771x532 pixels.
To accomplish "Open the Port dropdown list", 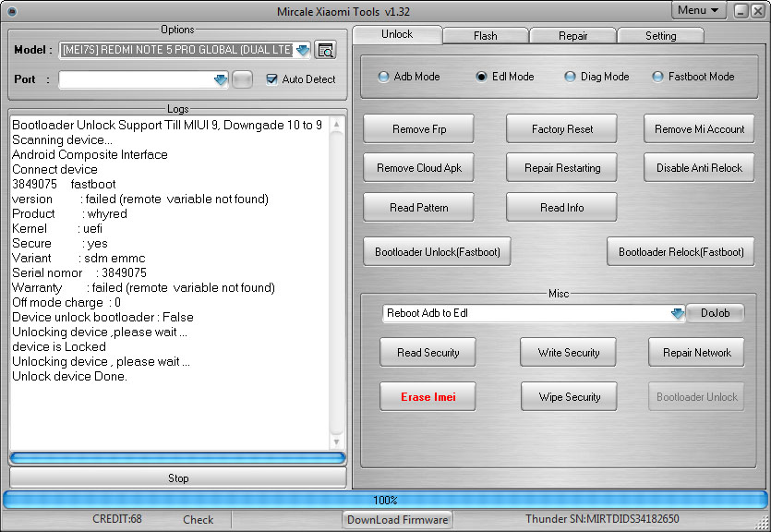I will pos(221,79).
